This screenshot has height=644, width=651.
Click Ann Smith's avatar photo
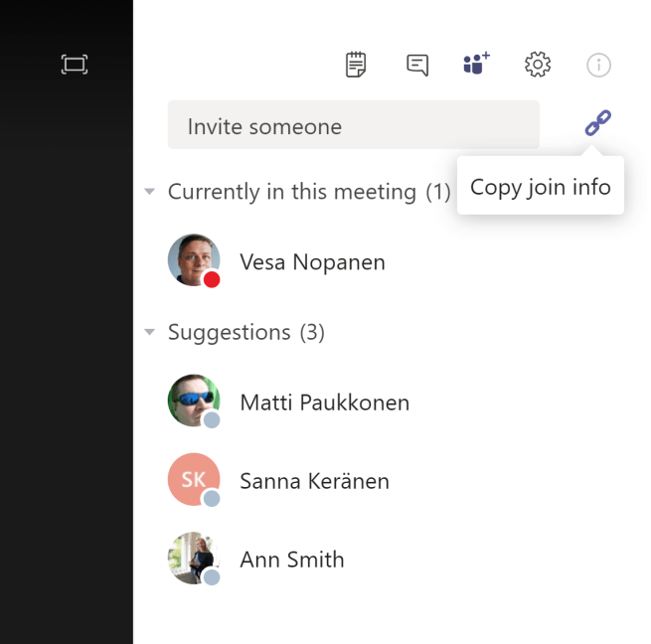(193, 558)
